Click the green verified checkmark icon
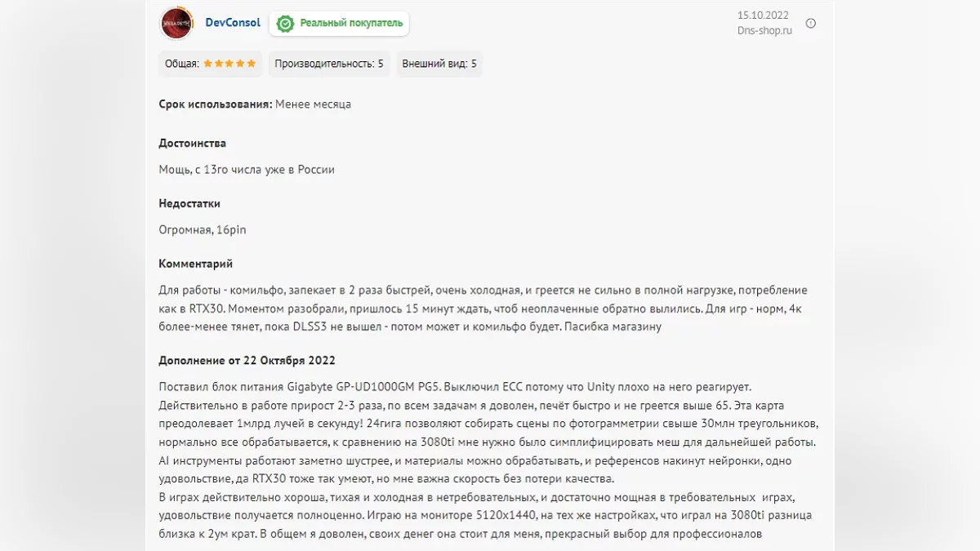The height and width of the screenshot is (551, 980). pos(285,24)
